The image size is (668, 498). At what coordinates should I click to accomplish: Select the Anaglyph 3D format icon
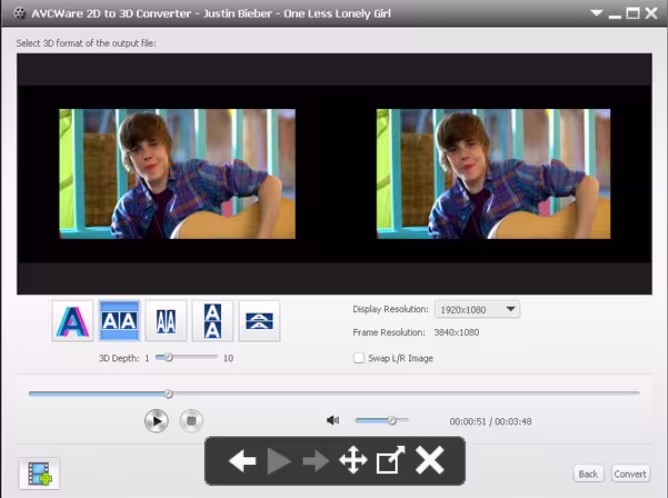[72, 321]
